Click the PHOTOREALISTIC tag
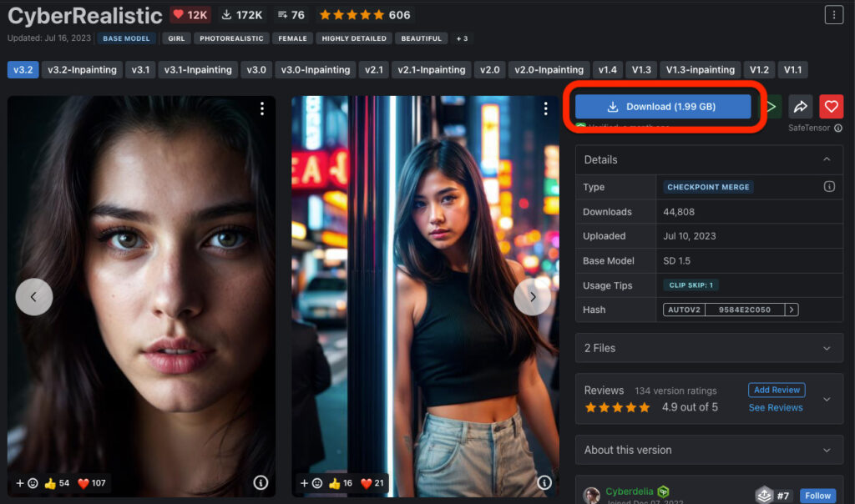 tap(231, 38)
